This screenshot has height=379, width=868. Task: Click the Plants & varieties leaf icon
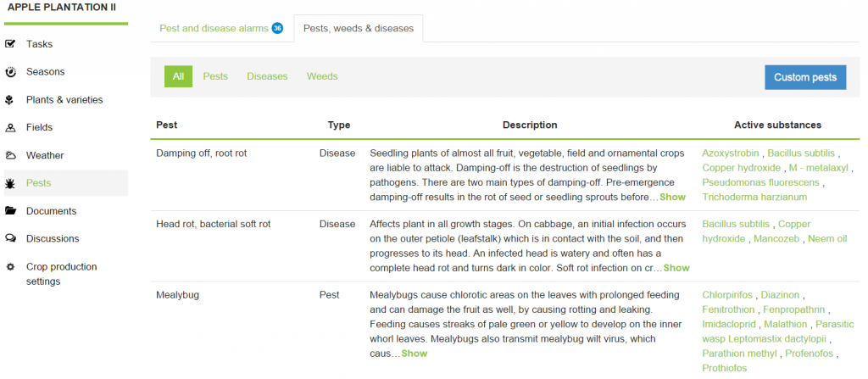[x=10, y=100]
